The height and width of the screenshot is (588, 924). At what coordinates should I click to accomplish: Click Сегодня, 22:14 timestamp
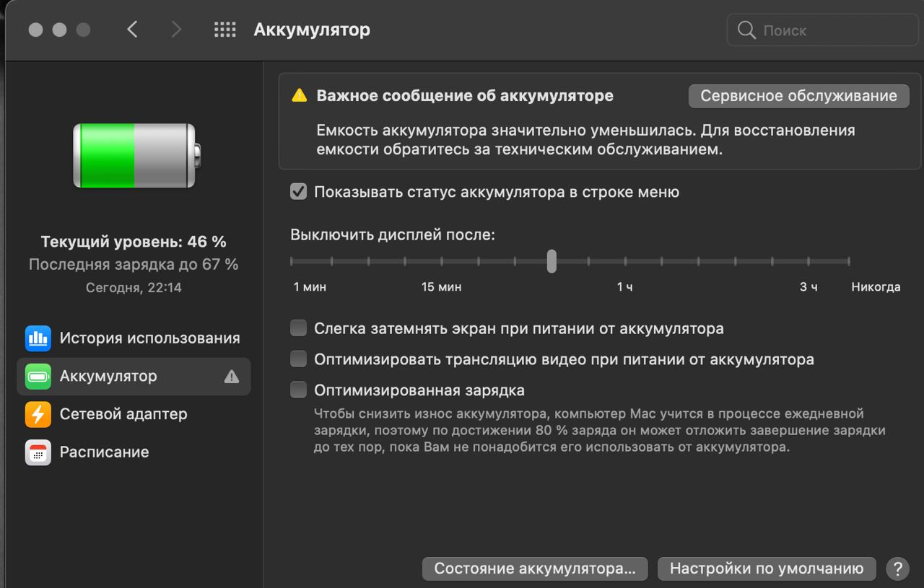tap(134, 288)
